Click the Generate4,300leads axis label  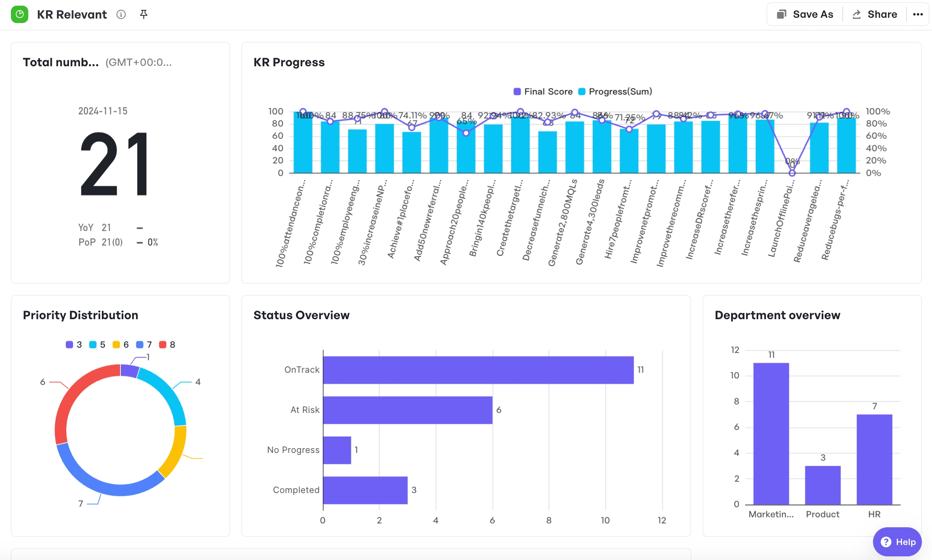590,222
